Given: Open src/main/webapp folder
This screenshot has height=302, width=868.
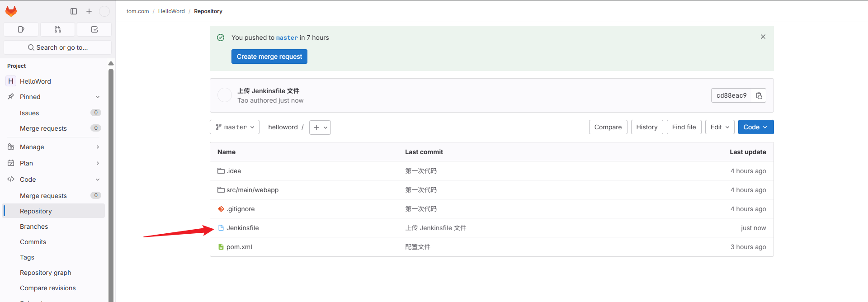Looking at the screenshot, I should point(252,190).
